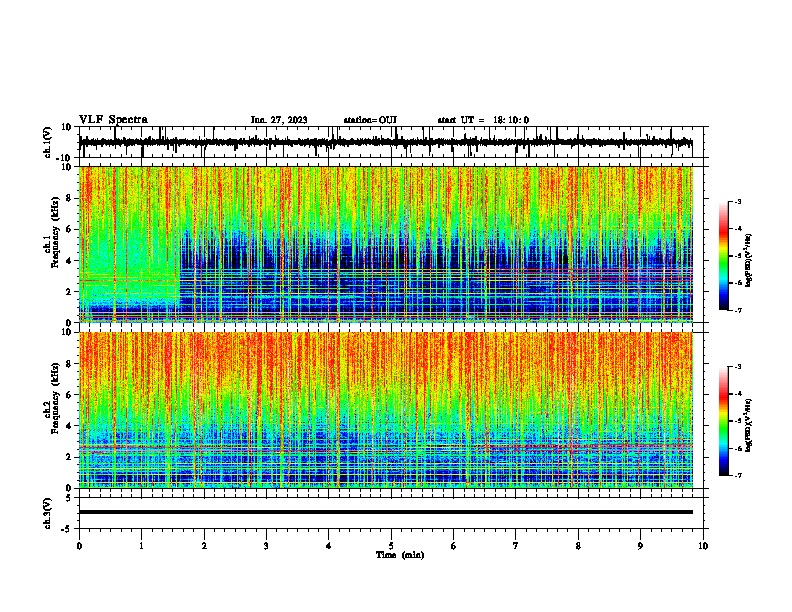The width and height of the screenshot is (792, 612).
Task: Click the time axis tick label "7"
Action: click(x=516, y=546)
